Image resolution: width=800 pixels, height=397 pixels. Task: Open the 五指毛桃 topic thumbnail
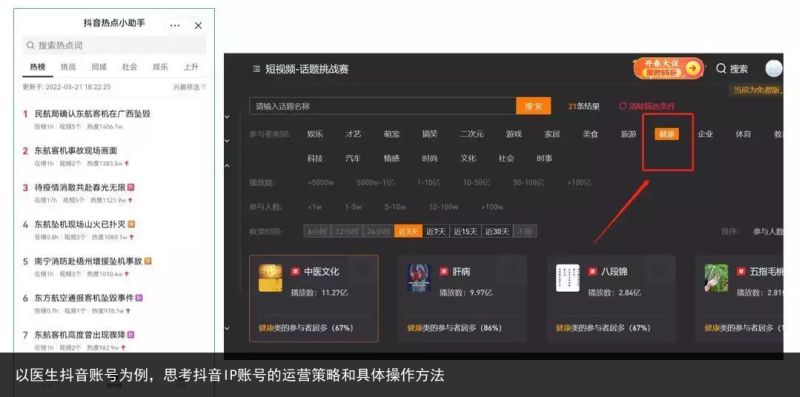(x=716, y=278)
